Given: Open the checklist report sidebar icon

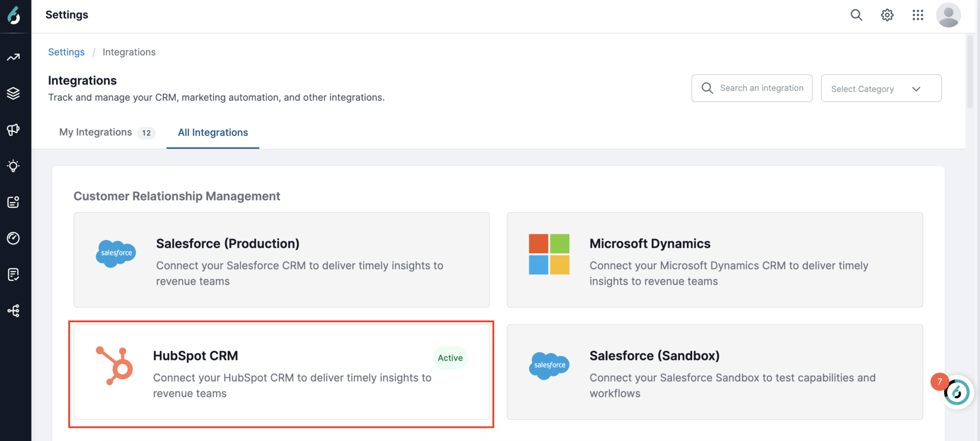Looking at the screenshot, I should tap(13, 275).
